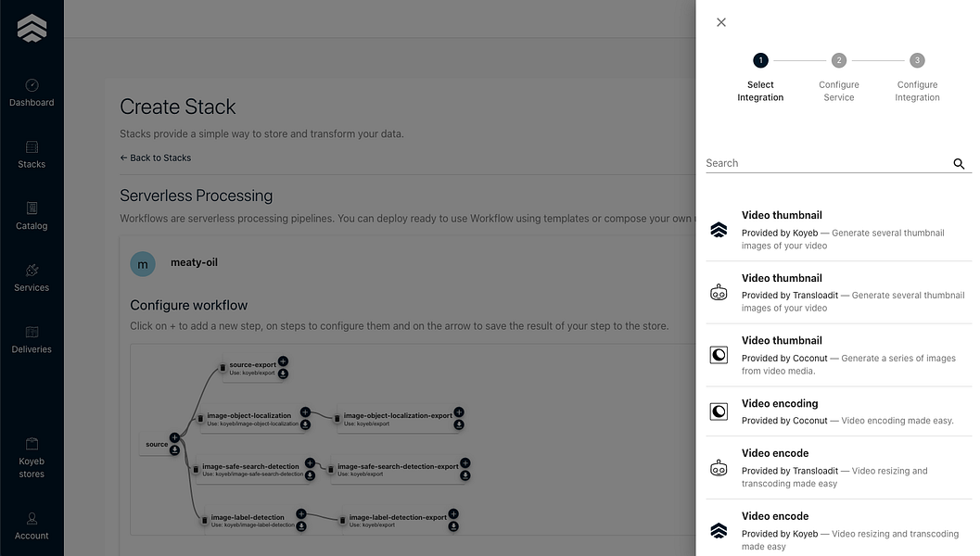The width and height of the screenshot is (980, 556).
Task: Close the Select Integration panel
Action: (721, 22)
